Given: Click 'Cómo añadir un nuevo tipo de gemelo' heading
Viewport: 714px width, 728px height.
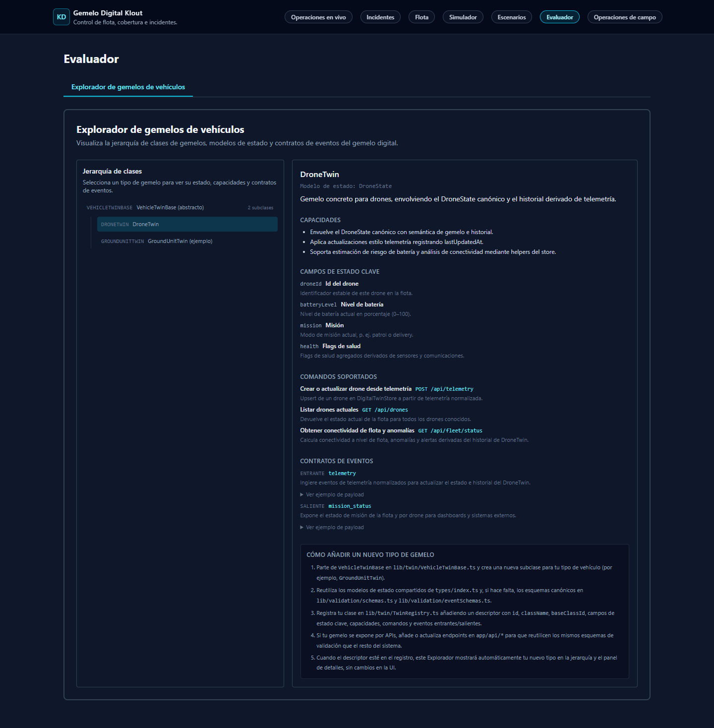Looking at the screenshot, I should click(370, 555).
